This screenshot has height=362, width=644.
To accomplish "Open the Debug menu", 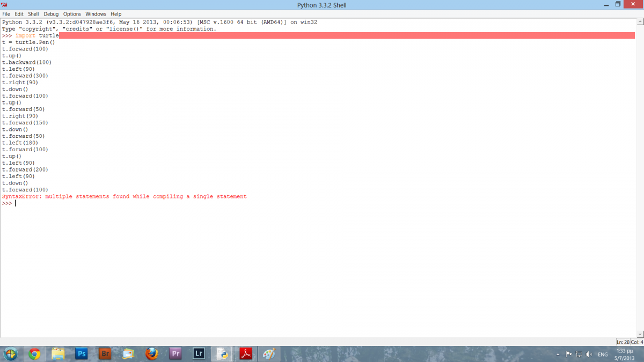I will (51, 14).
